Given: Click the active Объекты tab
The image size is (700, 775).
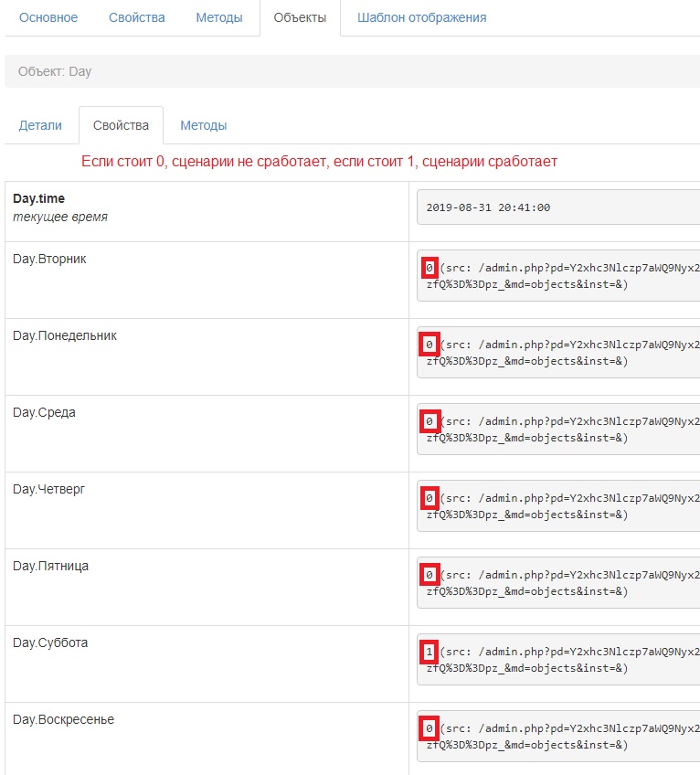Looking at the screenshot, I should [300, 17].
